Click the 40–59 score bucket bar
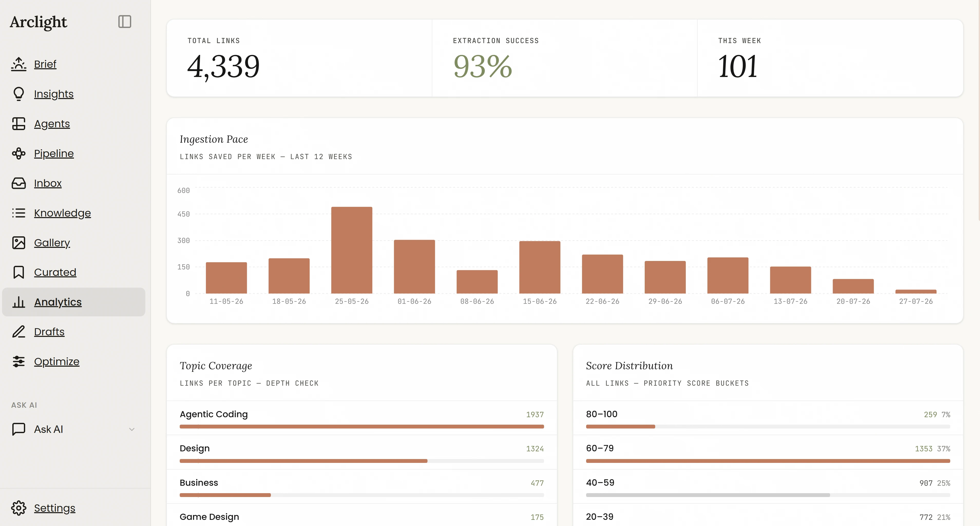This screenshot has width=980, height=526. 768,495
